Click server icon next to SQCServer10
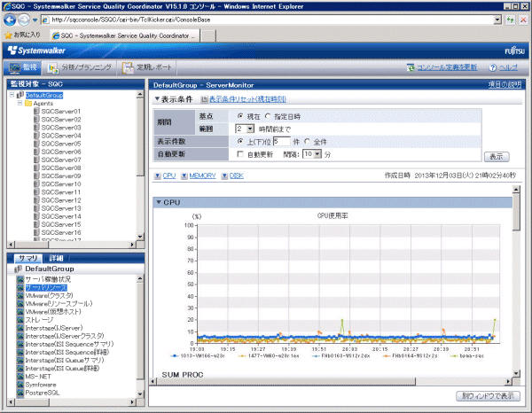The height and width of the screenshot is (413, 532). point(36,183)
